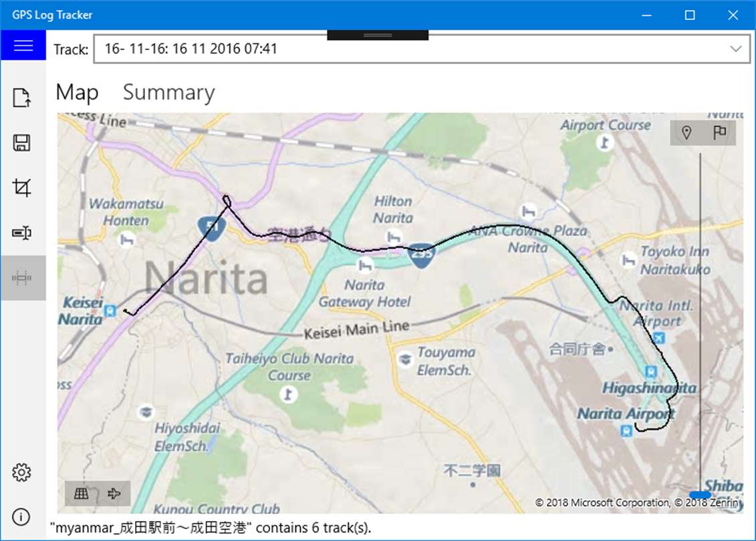Viewport: 756px width, 541px height.
Task: Click the route 295 highway shield
Action: pyautogui.click(x=421, y=254)
